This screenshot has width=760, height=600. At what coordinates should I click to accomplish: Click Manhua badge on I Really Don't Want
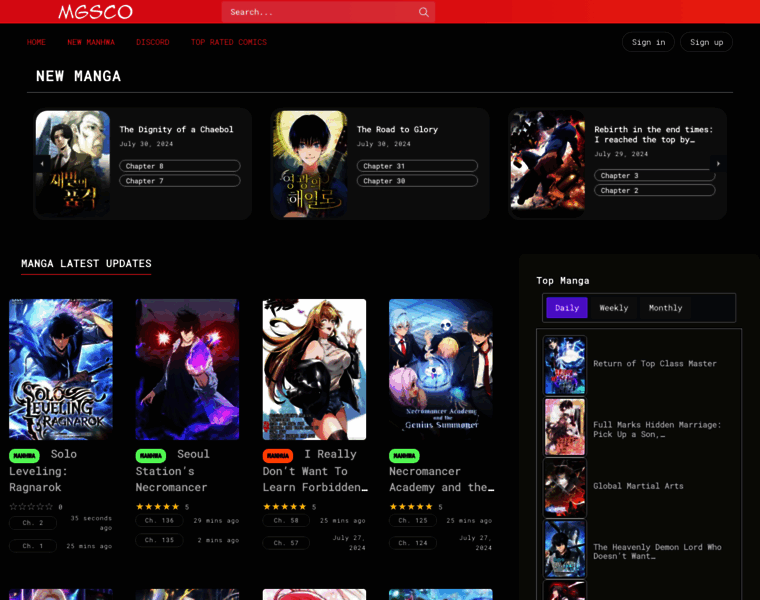(x=278, y=456)
